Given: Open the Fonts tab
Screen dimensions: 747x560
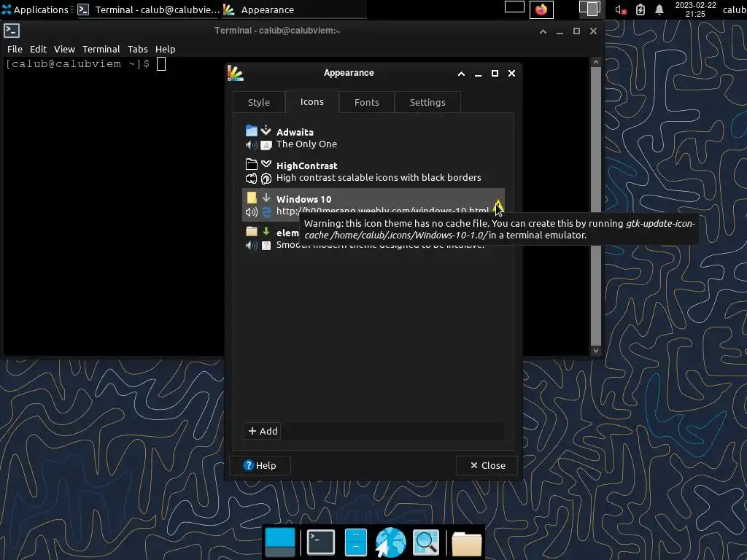Looking at the screenshot, I should coord(366,102).
